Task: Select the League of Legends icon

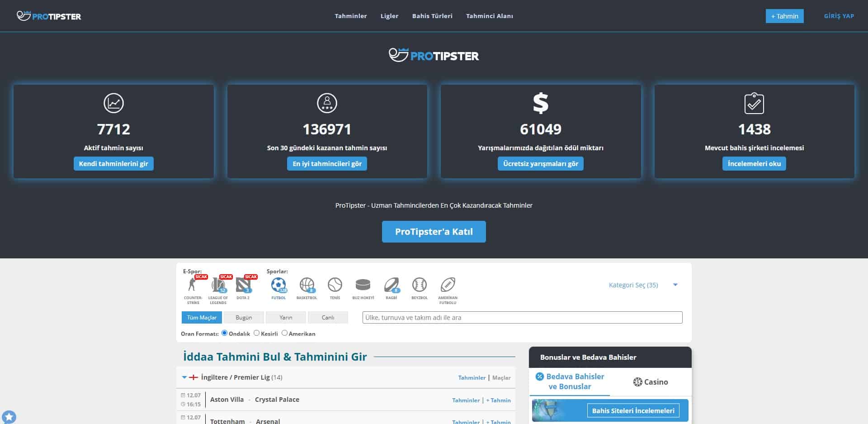Action: pyautogui.click(x=218, y=285)
